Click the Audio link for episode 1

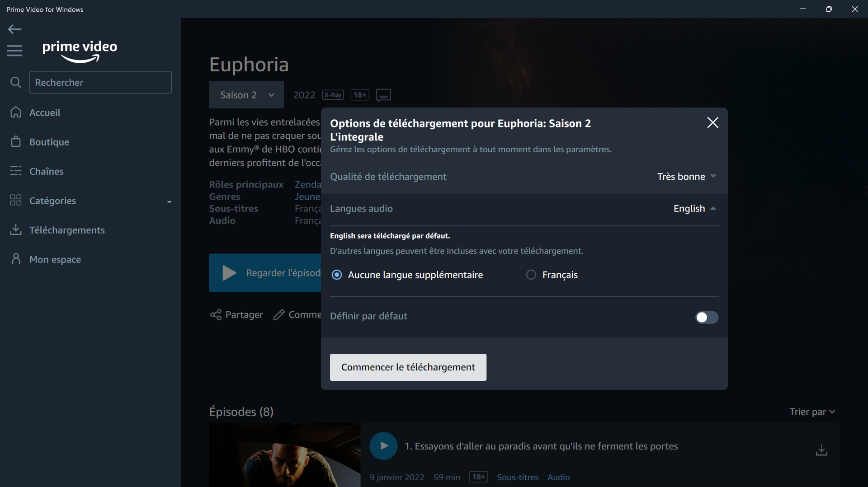click(x=558, y=477)
